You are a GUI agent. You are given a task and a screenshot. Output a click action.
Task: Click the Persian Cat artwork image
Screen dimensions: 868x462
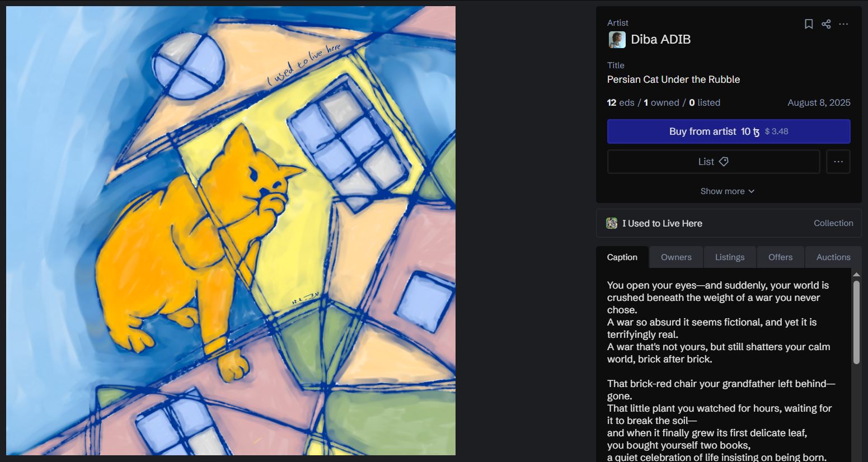coord(231,230)
